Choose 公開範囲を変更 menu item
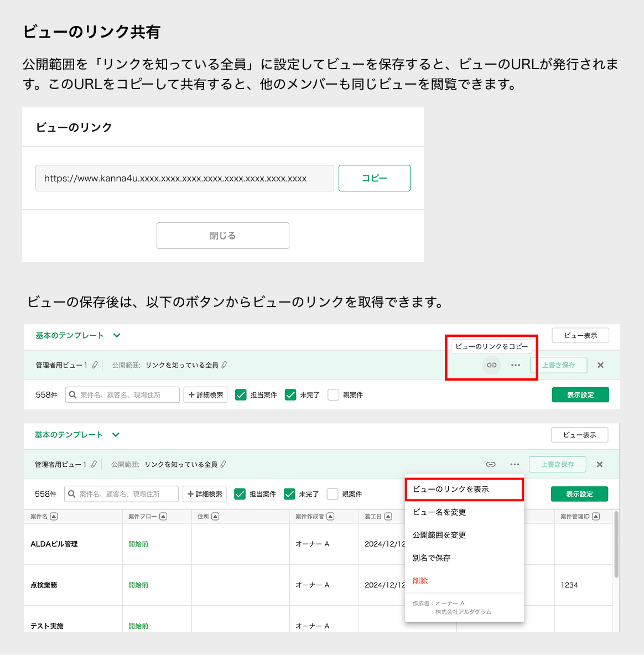The height and width of the screenshot is (655, 644). (439, 535)
